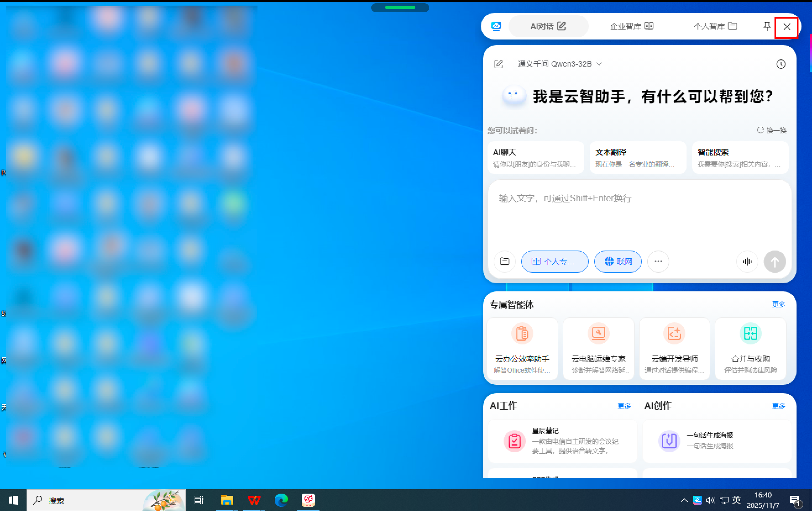Open 云电脑运维专家 agent
This screenshot has height=511, width=812.
click(x=598, y=349)
